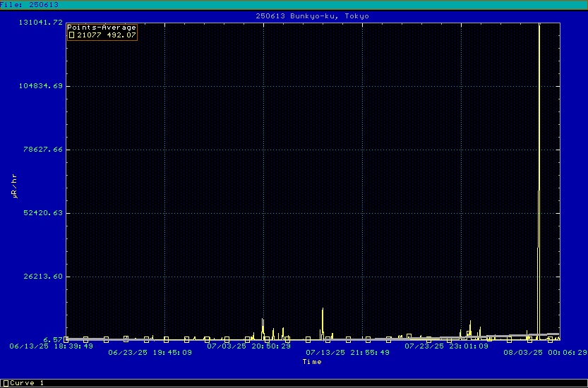Click the tall yellow spike peak
This screenshot has width=588, height=388.
(539, 27)
